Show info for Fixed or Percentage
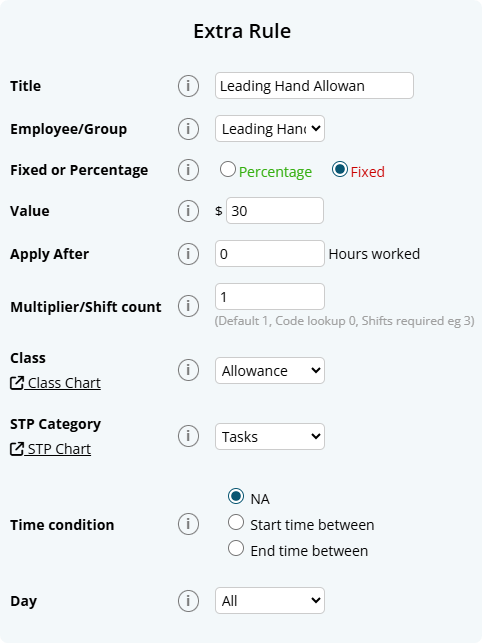 pos(188,170)
